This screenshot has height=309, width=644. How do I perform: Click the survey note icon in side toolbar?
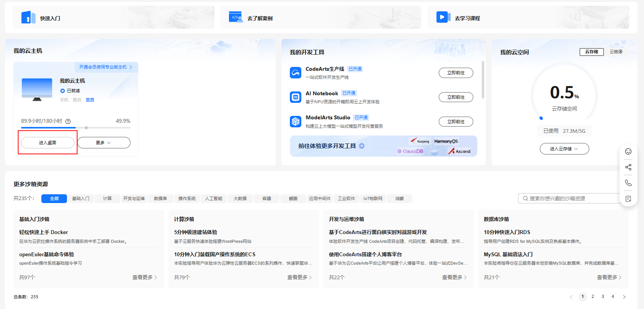(628, 199)
